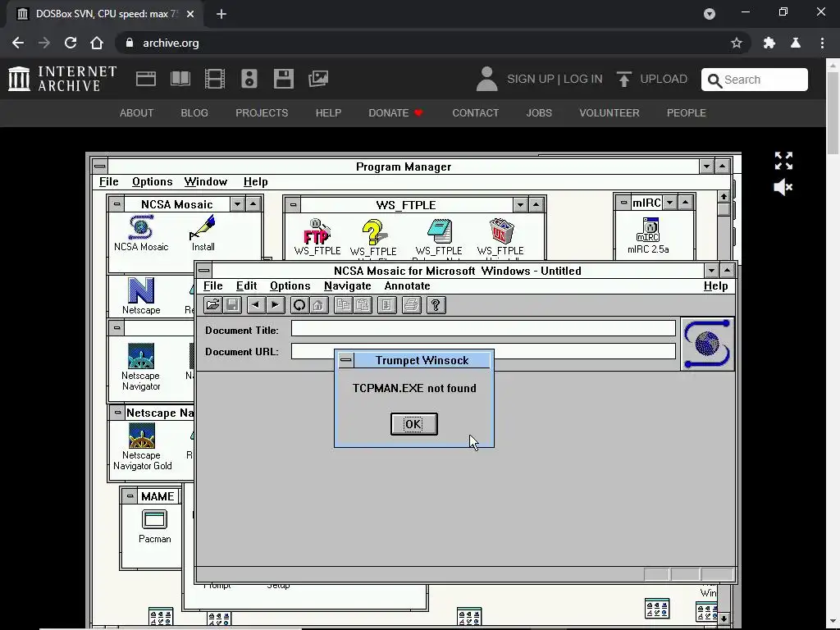Screen dimensions: 840x630
Task: Open the Chrome profile dropdown arrow in title bar
Action: pos(710,14)
